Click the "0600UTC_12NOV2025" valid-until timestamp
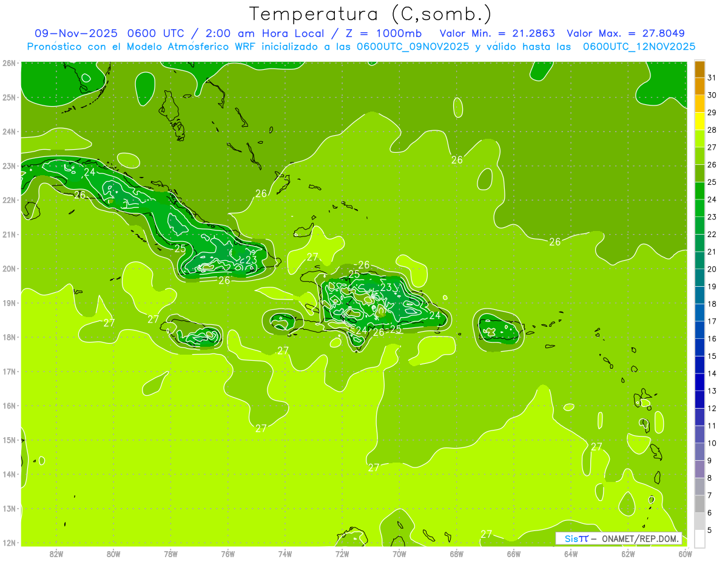This screenshot has width=728, height=562. [639, 46]
